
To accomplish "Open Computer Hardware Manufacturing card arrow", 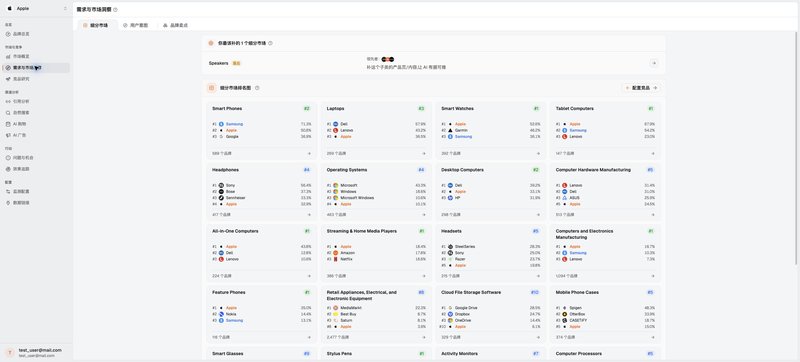I will pos(653,215).
